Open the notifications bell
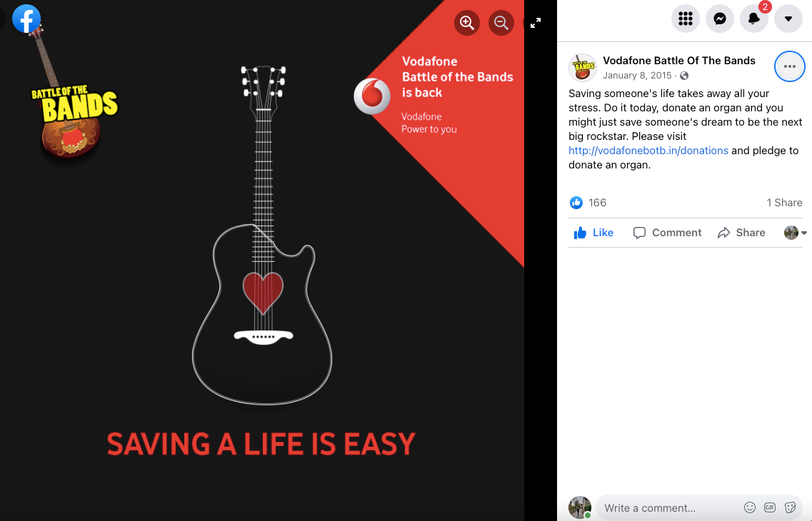 click(x=754, y=19)
